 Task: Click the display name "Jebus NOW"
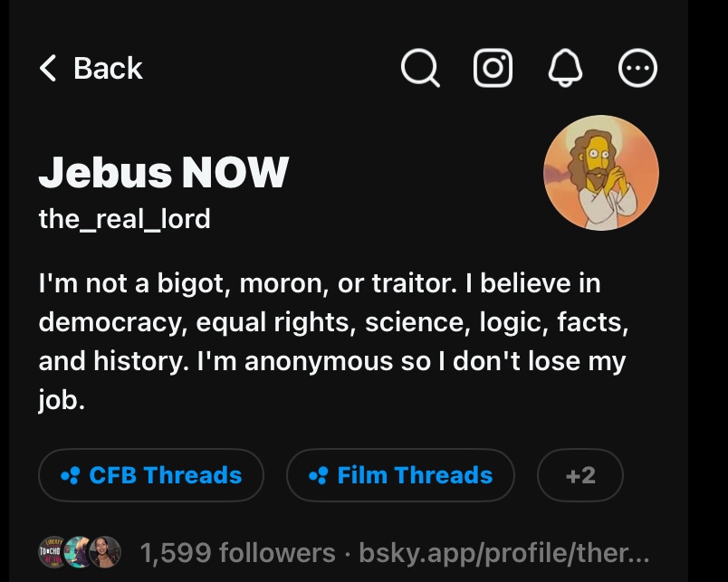(163, 172)
